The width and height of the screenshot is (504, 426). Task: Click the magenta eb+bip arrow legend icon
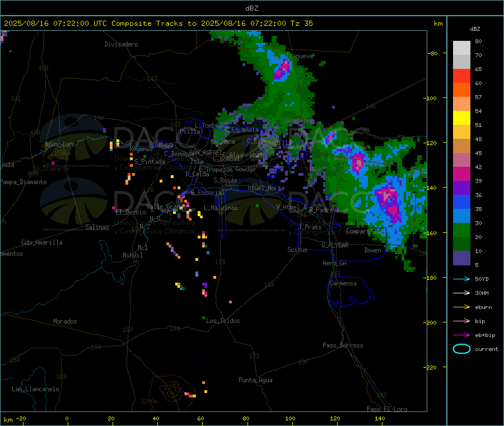click(461, 335)
